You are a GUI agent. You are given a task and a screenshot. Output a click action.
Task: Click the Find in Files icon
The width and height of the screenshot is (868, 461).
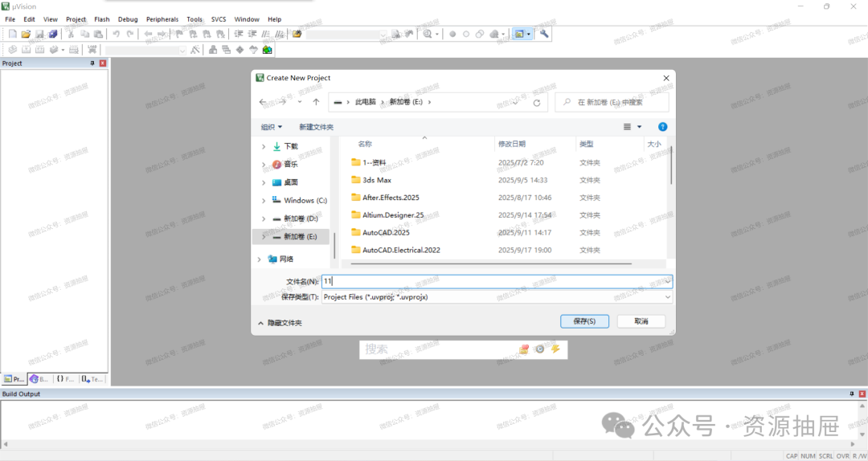coord(297,34)
